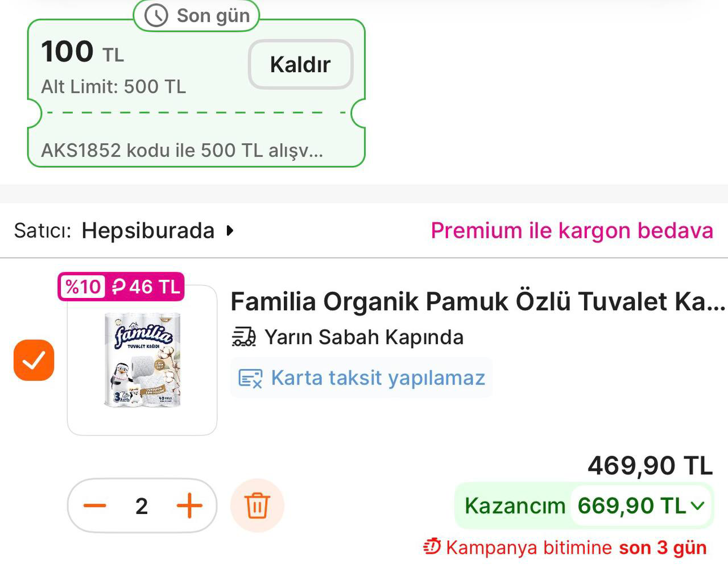Click the quantity value 2 field
Image resolution: width=728 pixels, height=580 pixels.
point(142,506)
